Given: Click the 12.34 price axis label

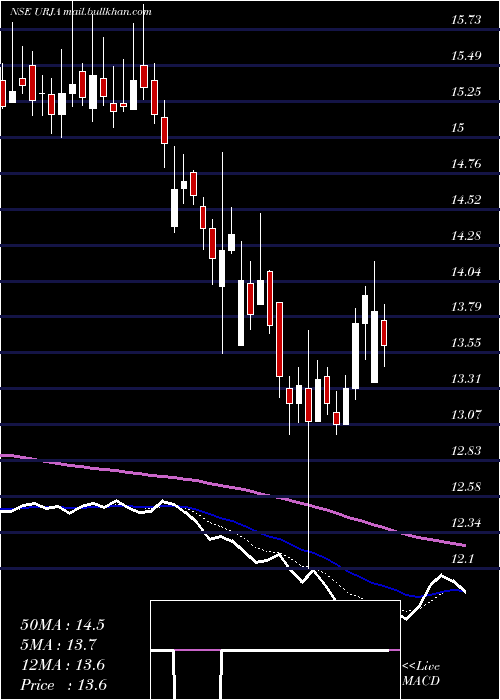Looking at the screenshot, I should tap(466, 522).
